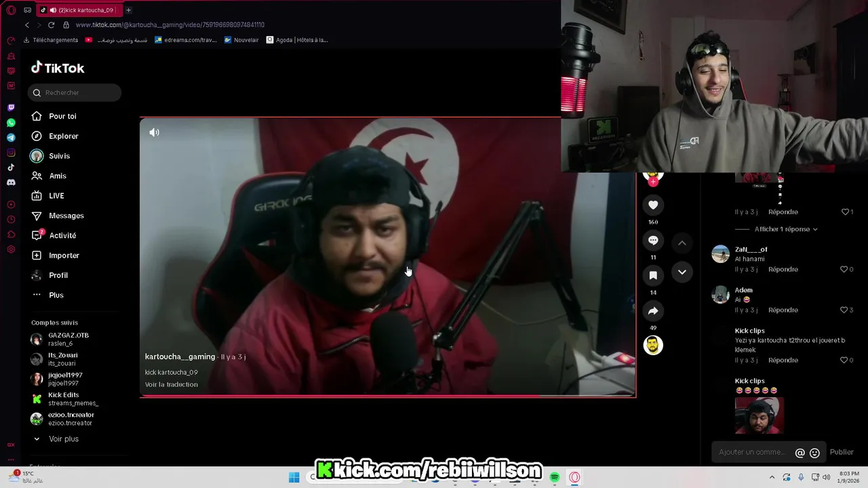
Task: Reply to Adem's comment
Action: click(x=783, y=310)
